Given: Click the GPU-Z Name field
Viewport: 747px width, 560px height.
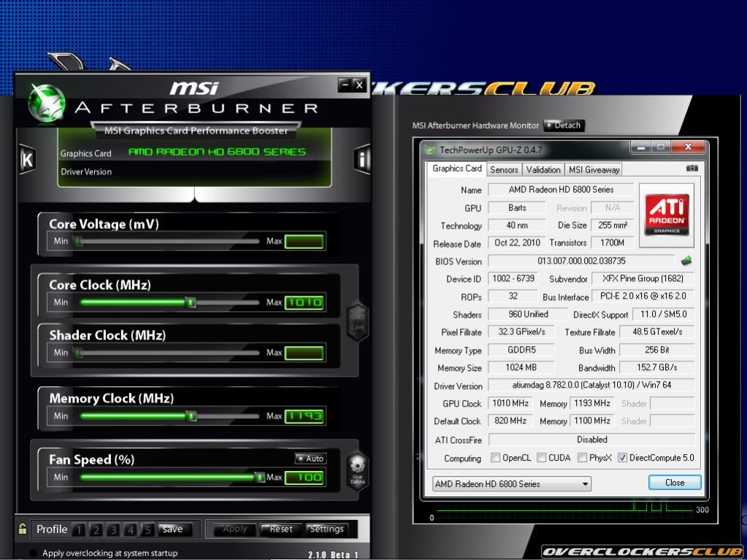Looking at the screenshot, I should (561, 190).
